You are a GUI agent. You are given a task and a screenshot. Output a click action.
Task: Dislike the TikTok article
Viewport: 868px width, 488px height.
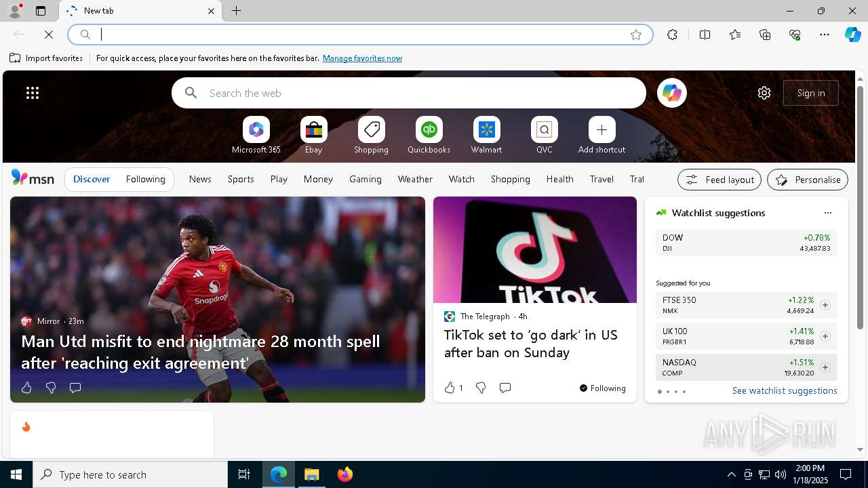pyautogui.click(x=481, y=388)
